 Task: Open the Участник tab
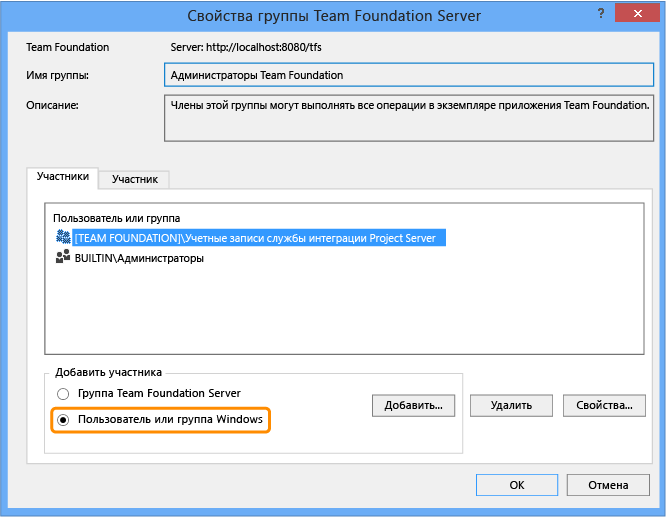click(x=135, y=180)
